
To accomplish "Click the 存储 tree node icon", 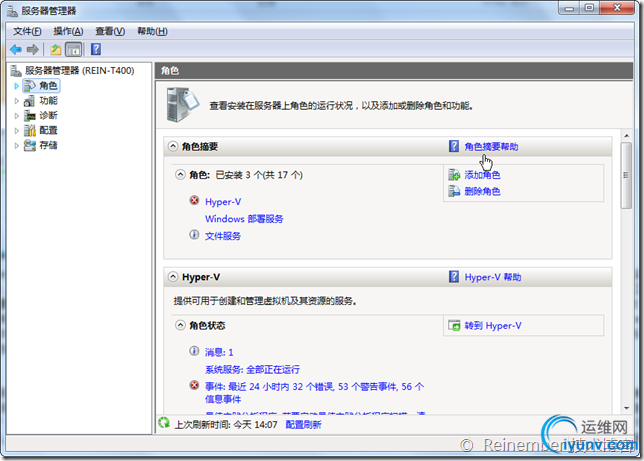I will click(x=30, y=145).
